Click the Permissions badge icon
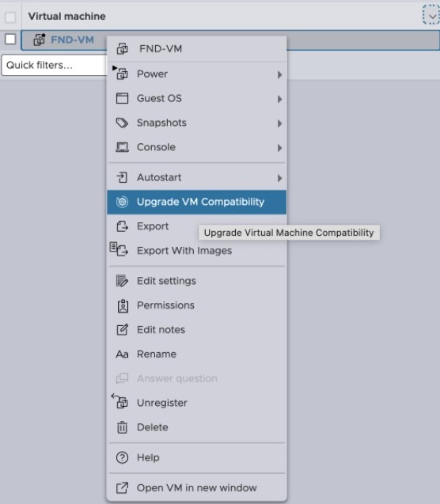Image resolution: width=440 pixels, height=504 pixels. click(123, 305)
